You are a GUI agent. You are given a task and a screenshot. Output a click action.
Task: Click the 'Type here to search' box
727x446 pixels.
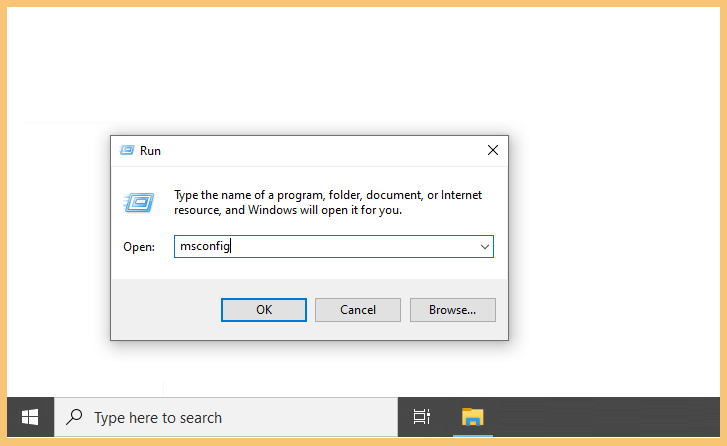click(226, 417)
